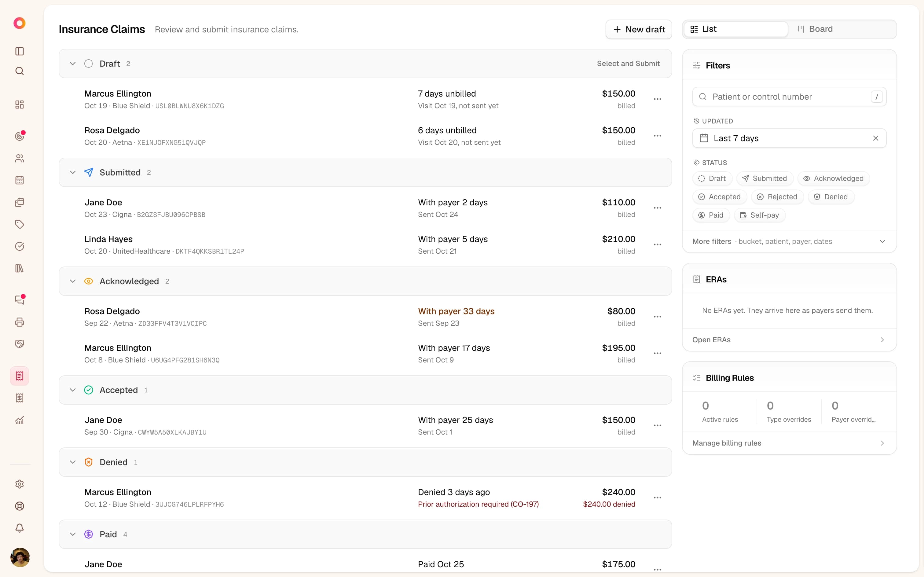Open the calendar icon in sidebar
This screenshot has width=924, height=577.
[20, 180]
